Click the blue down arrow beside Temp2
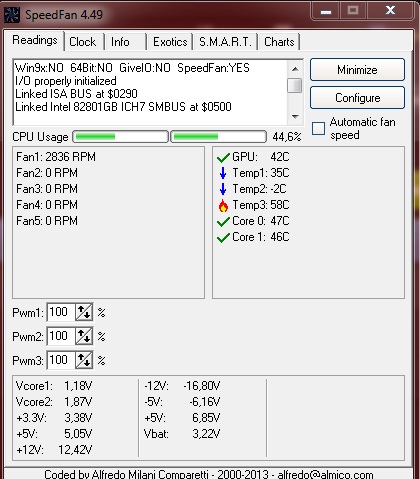Screen dimensions: 420x479 pyautogui.click(x=223, y=189)
